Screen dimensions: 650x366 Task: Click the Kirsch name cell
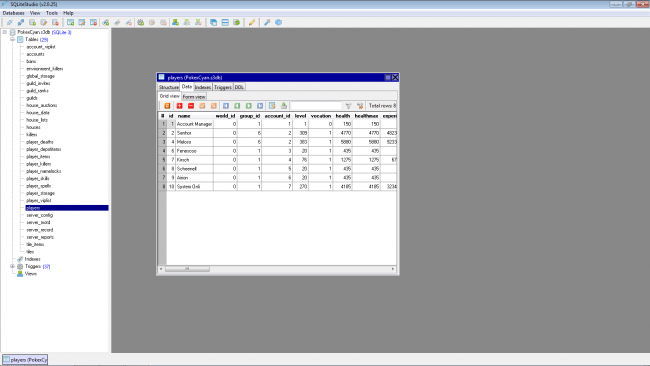[x=194, y=160]
